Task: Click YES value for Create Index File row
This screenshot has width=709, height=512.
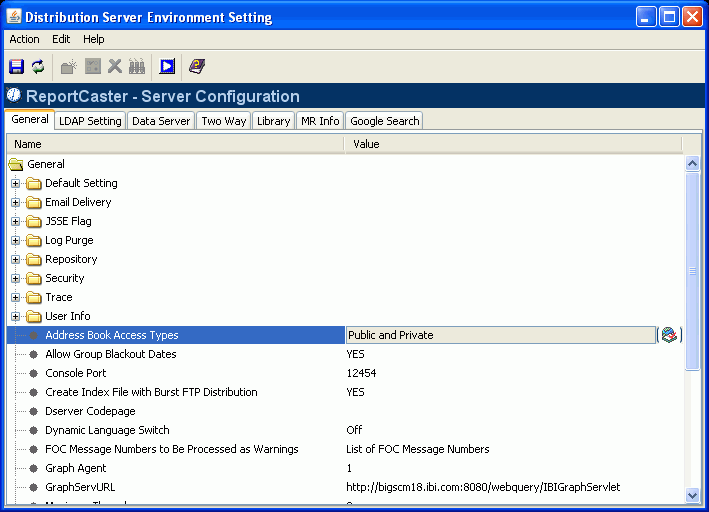Action: click(x=355, y=392)
